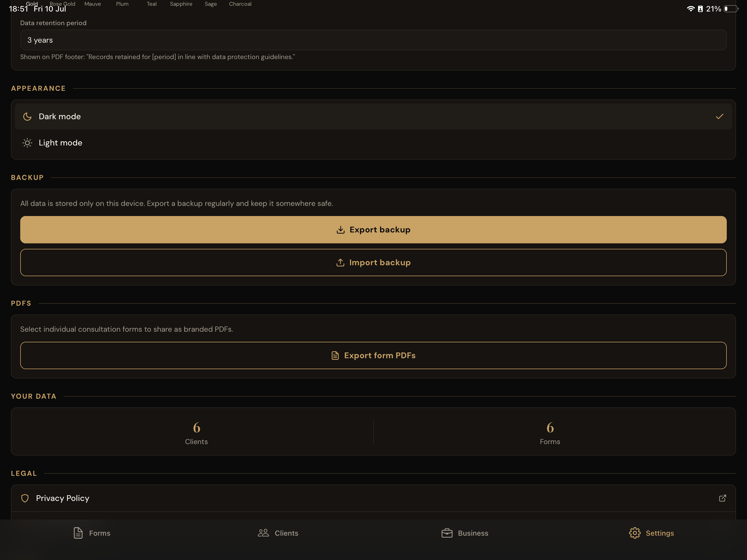
Task: Click the Data retention period label
Action: (53, 23)
